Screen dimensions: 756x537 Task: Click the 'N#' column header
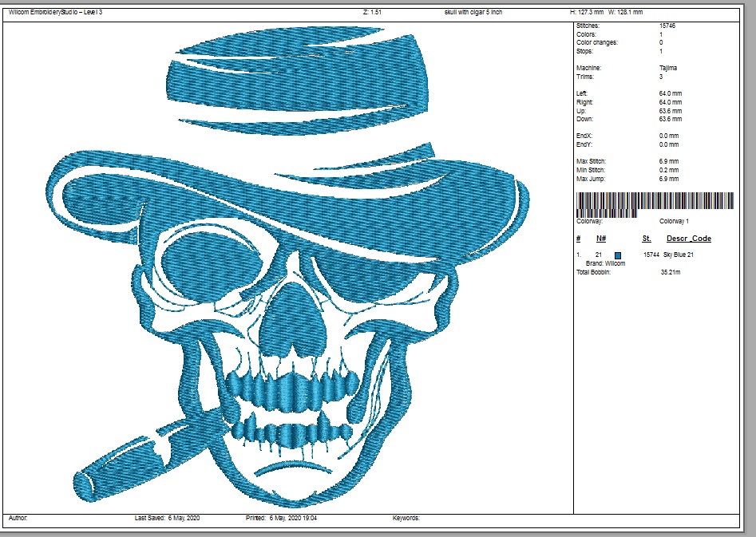point(601,239)
